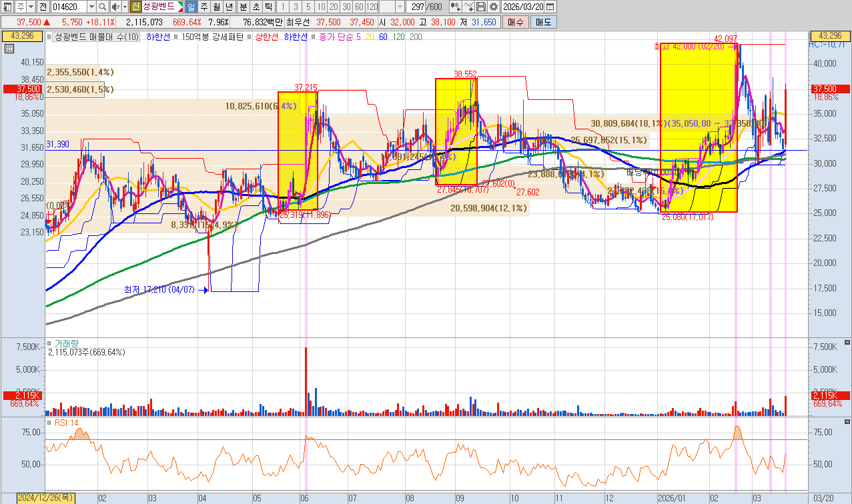Viewport: 852px width, 504px height.
Task: Open the dropdown next to the speaker icon
Action: point(124,7)
